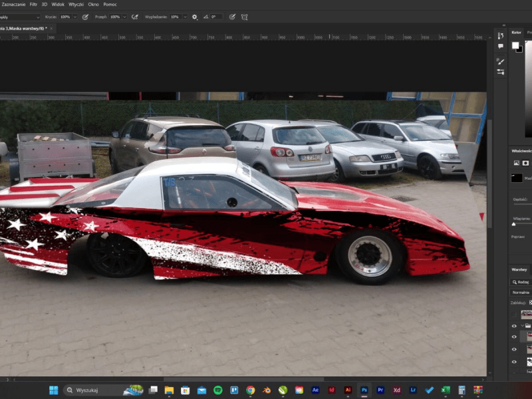Collapse the layer group chevron
The height and width of the screenshot is (399, 532).
(x=522, y=326)
